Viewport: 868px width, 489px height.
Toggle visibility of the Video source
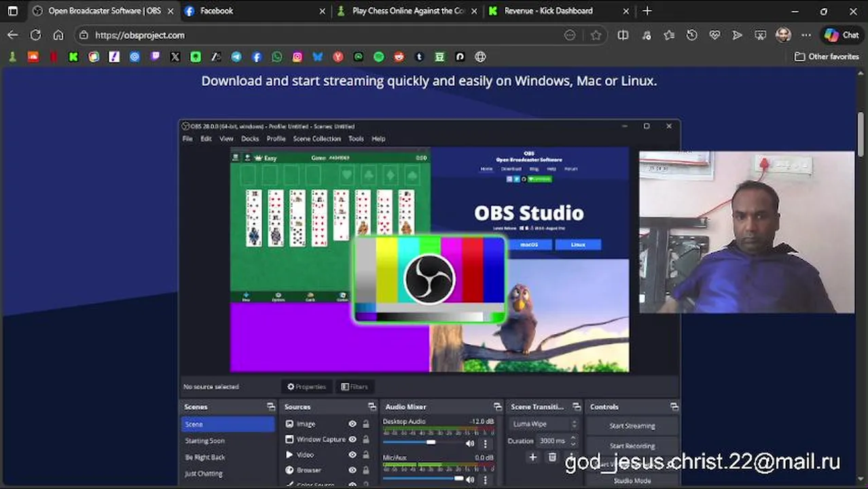[352, 455]
